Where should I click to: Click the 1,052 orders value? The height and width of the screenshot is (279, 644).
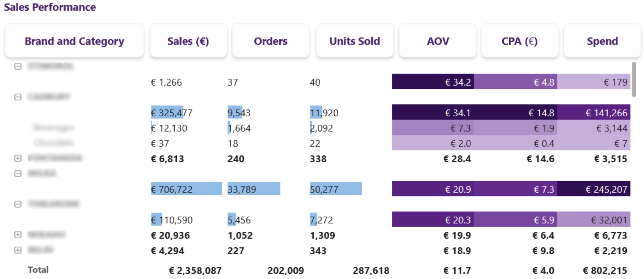point(240,236)
